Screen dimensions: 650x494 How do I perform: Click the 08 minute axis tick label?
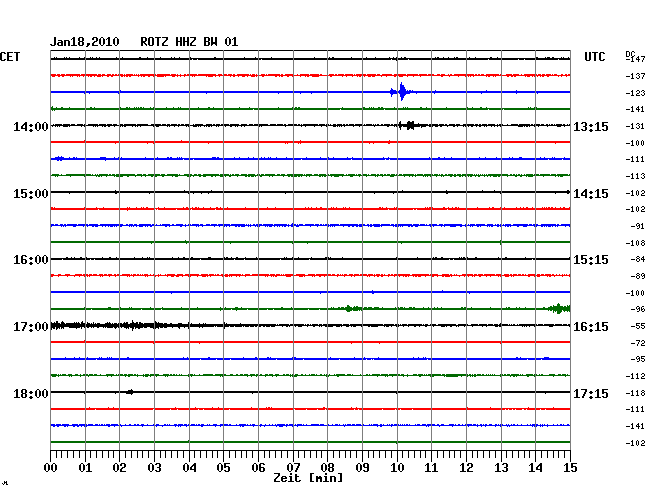327,468
